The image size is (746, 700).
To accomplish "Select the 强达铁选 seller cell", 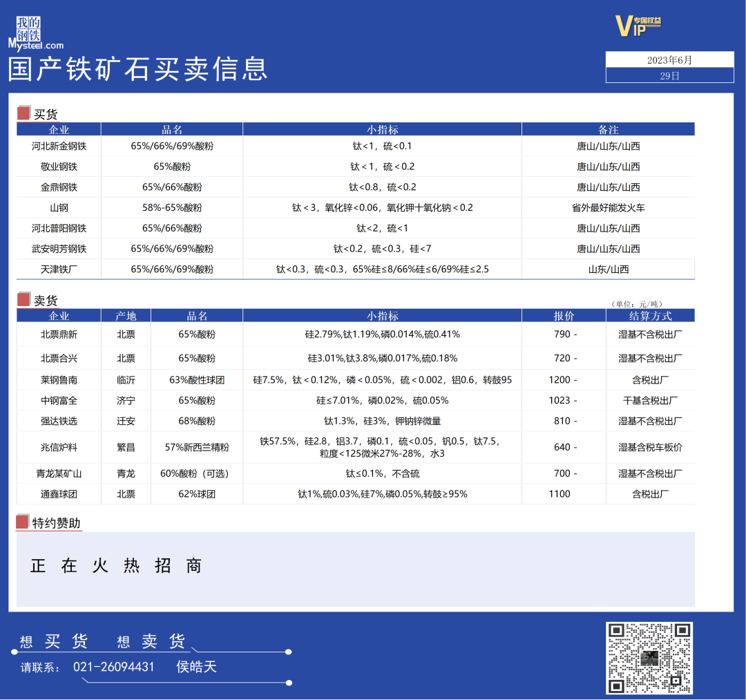I will click(x=59, y=421).
